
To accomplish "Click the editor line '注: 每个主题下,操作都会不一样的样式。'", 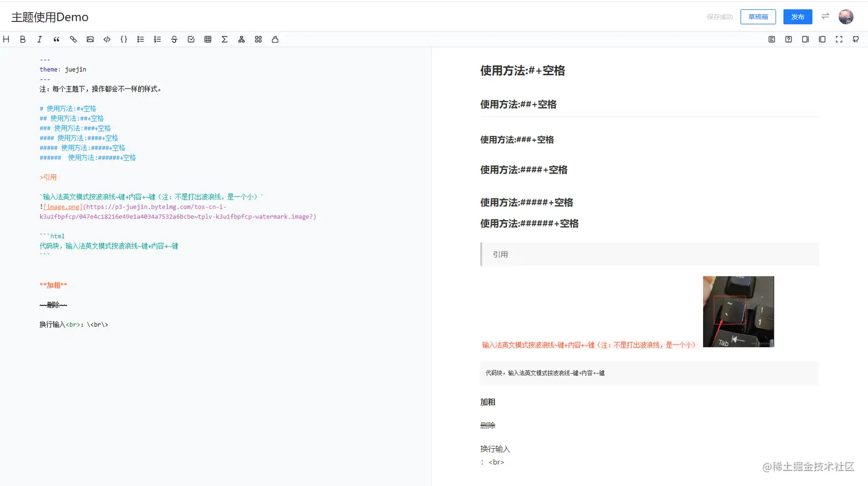I will point(100,89).
